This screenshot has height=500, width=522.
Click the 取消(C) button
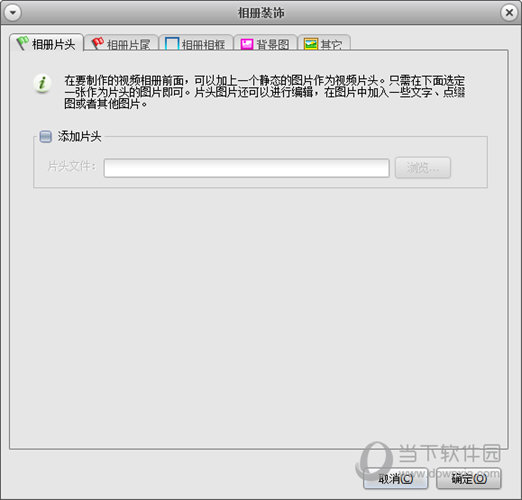coord(395,478)
